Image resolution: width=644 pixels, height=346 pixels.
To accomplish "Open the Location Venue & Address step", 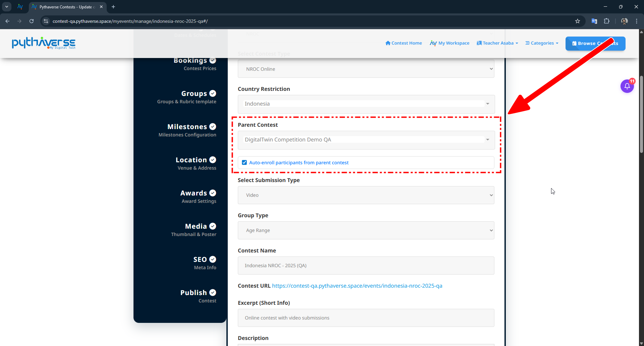I will (x=196, y=163).
